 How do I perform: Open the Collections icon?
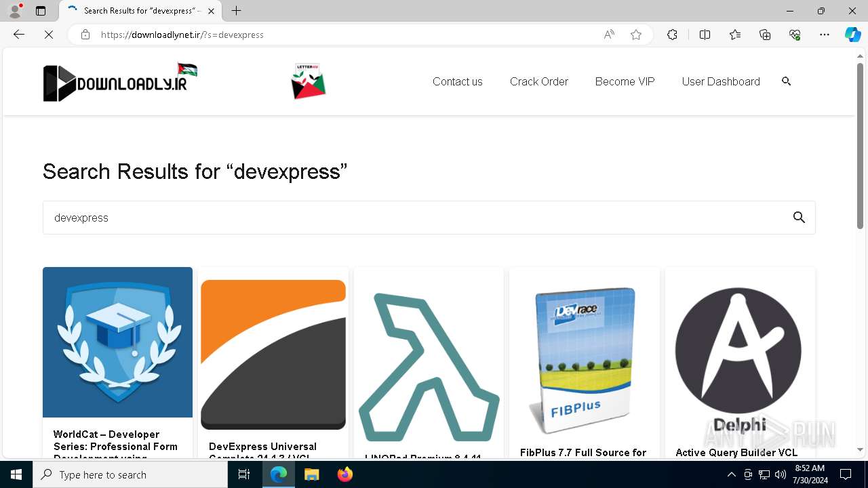pyautogui.click(x=765, y=35)
